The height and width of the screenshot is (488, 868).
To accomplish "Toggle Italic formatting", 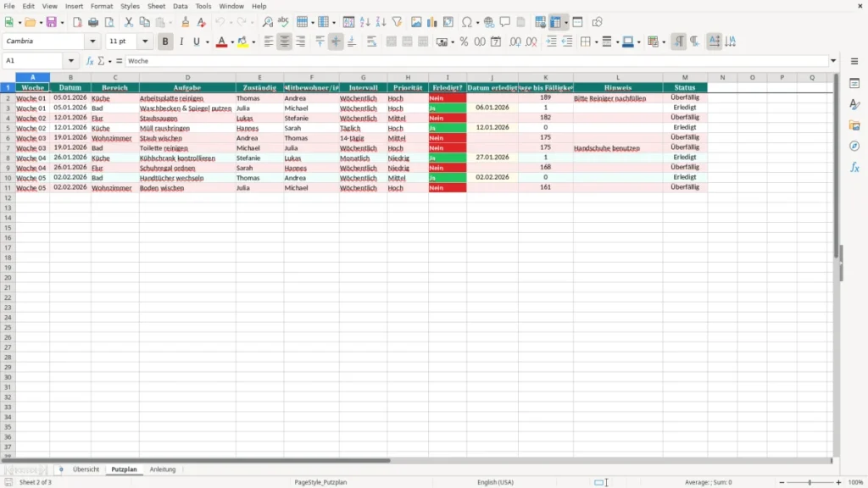I will tap(181, 42).
